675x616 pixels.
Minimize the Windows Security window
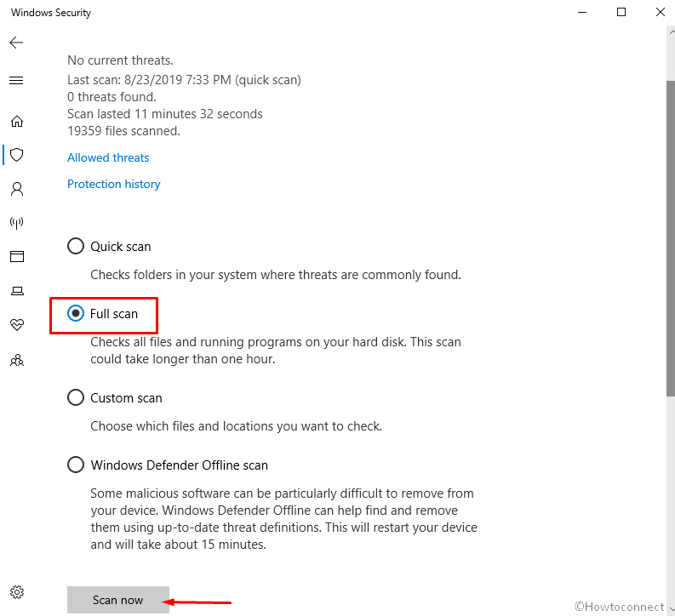pyautogui.click(x=582, y=13)
